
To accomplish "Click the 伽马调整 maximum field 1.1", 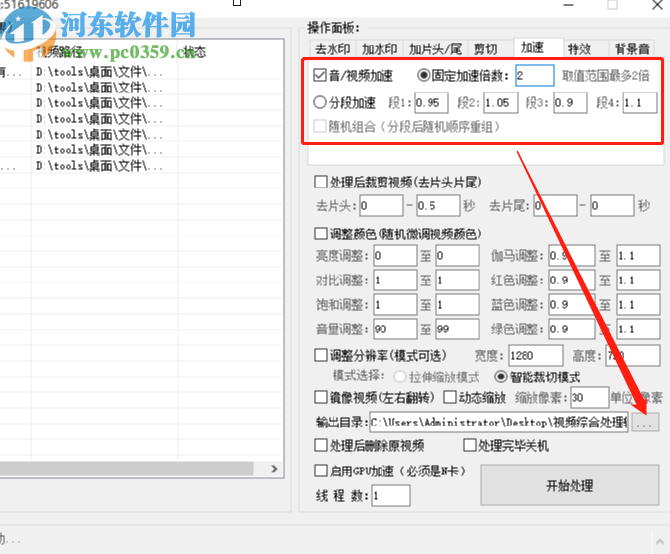I will pyautogui.click(x=638, y=255).
